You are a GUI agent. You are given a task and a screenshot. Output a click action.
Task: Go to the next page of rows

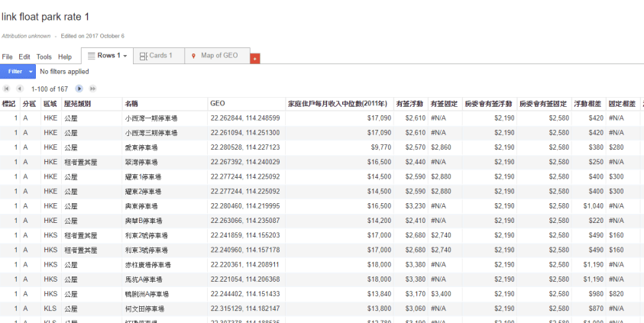79,89
